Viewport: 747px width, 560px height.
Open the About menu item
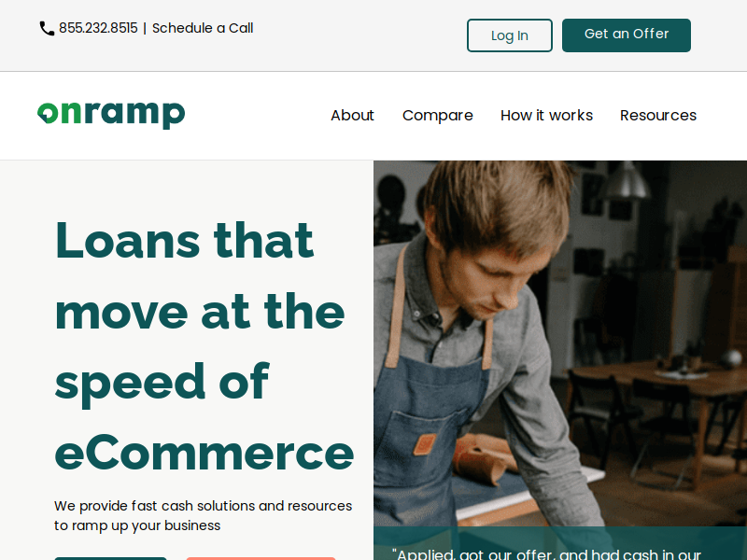353,115
